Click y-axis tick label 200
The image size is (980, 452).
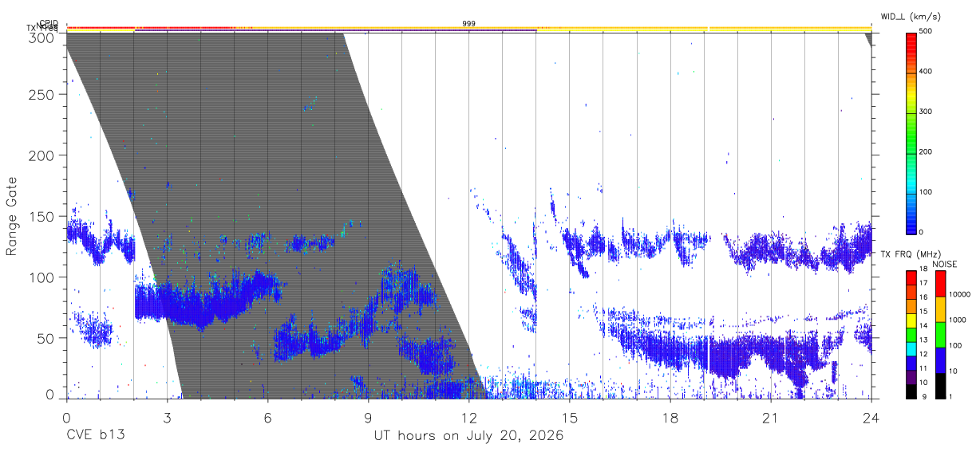(41, 155)
